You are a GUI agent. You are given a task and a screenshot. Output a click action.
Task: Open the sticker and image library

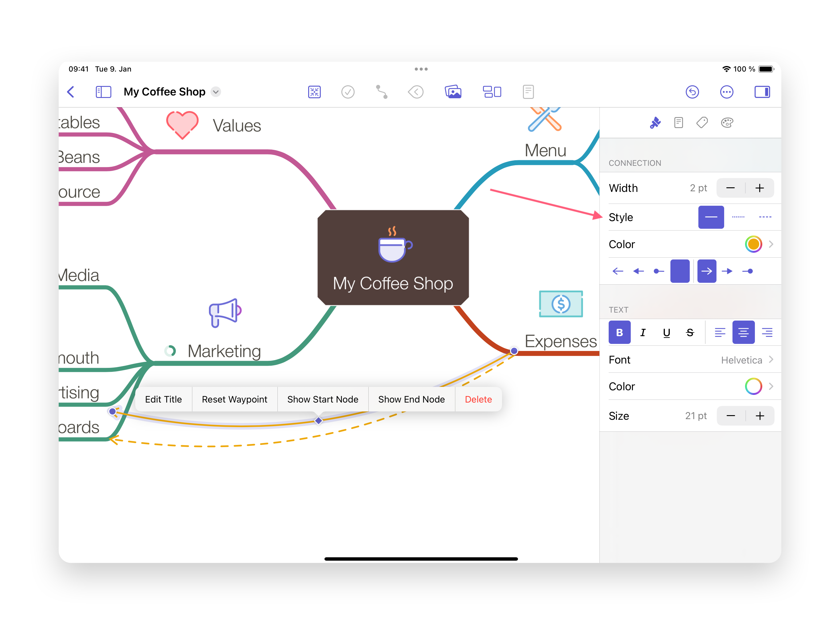pos(453,92)
